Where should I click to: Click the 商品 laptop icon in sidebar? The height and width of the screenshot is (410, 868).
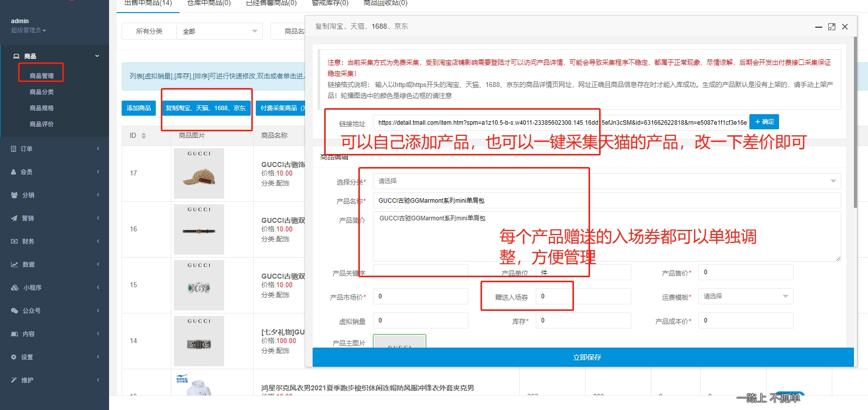[x=16, y=56]
